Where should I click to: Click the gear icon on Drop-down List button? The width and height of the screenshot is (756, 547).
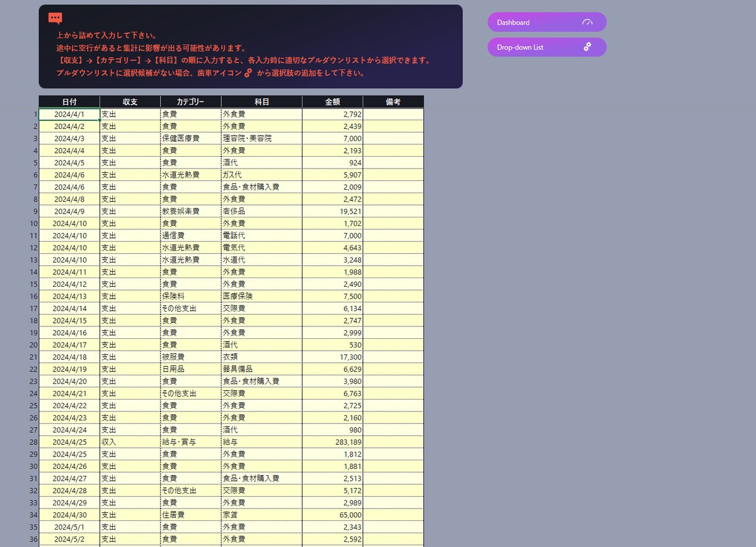click(587, 47)
